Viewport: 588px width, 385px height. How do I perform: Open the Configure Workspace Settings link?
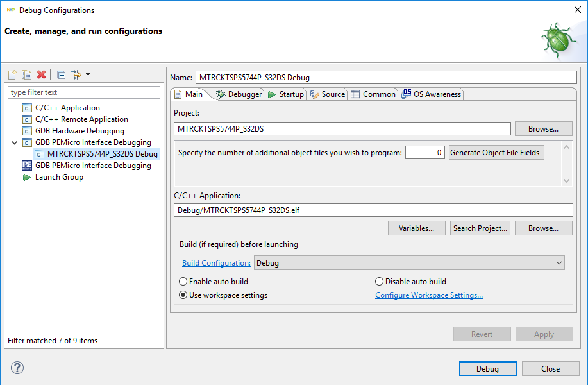pyautogui.click(x=428, y=295)
